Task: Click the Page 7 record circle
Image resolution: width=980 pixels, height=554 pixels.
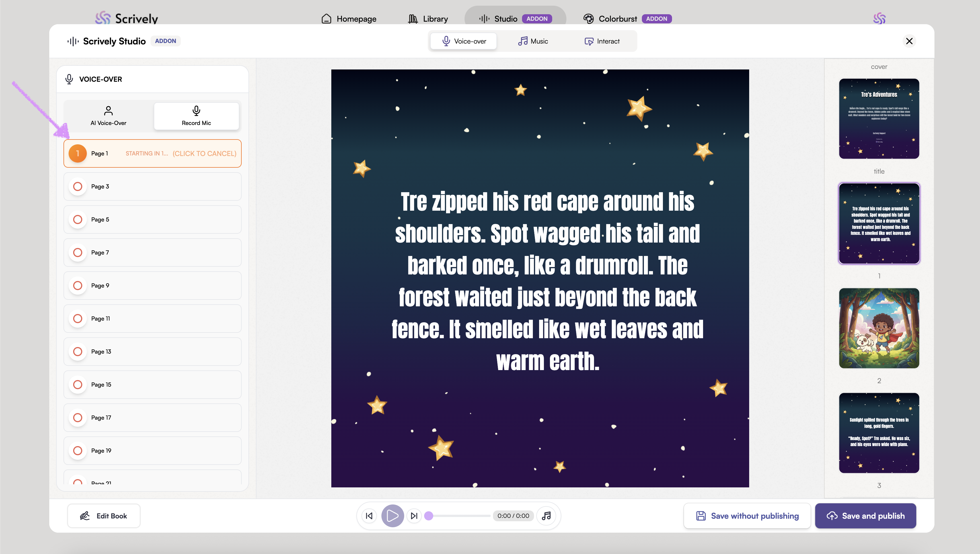Action: [x=78, y=252]
